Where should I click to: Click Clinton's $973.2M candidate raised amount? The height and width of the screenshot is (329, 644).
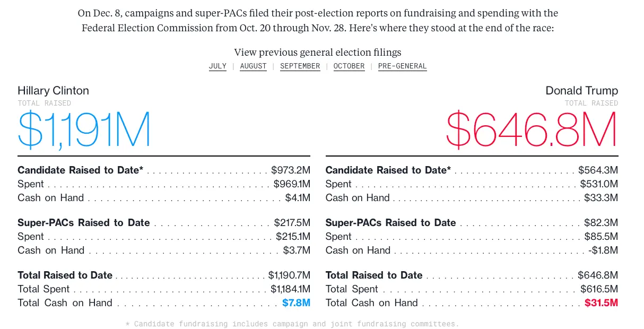[x=291, y=170]
